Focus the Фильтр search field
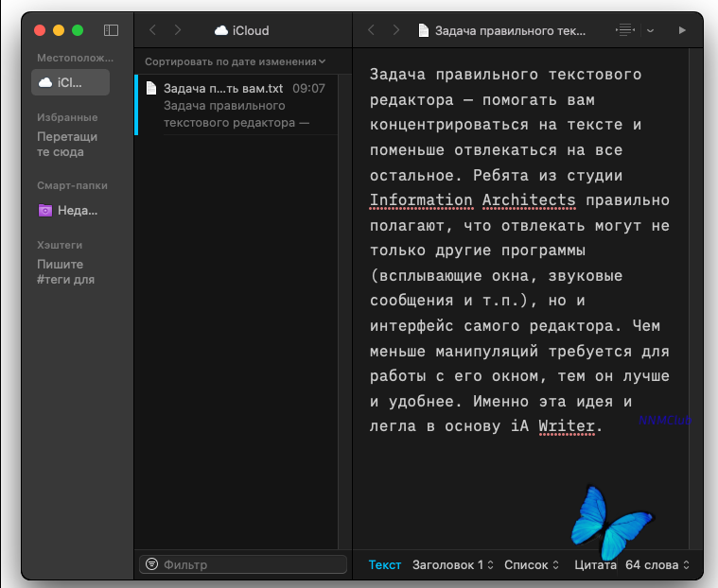The height and width of the screenshot is (588, 718). [x=243, y=564]
